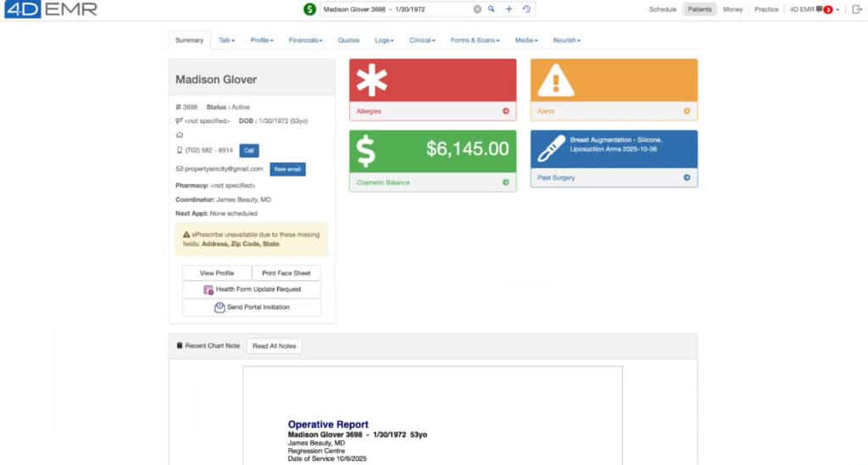This screenshot has width=868, height=465.
Task: Expand the Financials dropdown menu
Action: 305,40
